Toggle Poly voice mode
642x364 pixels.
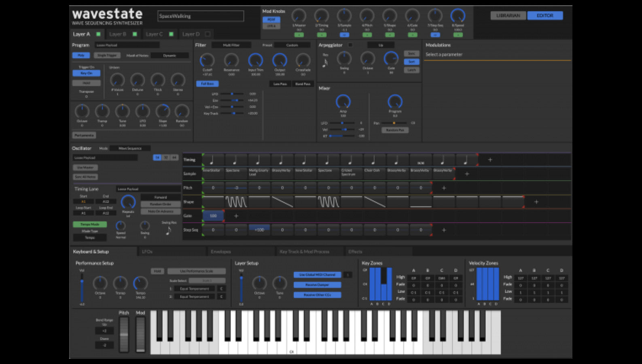[81, 55]
